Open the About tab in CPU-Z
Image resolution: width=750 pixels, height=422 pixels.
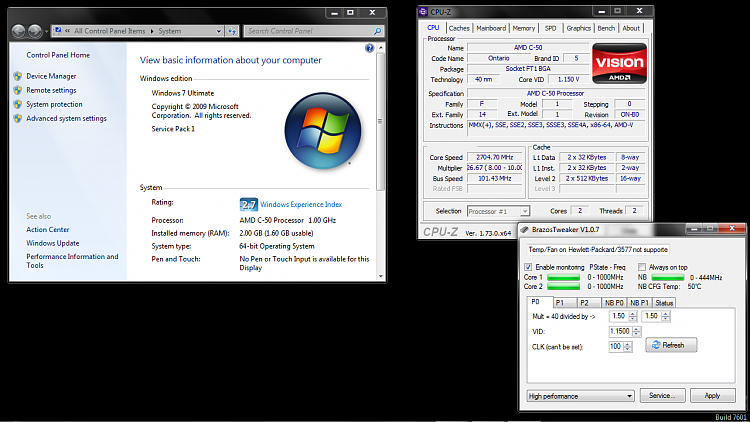click(631, 28)
